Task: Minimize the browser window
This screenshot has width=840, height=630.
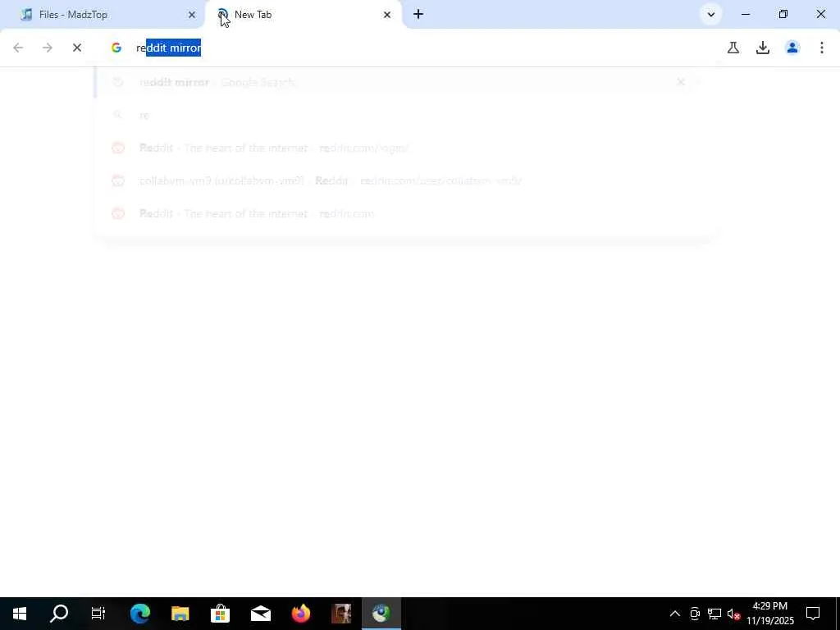Action: 745,15
